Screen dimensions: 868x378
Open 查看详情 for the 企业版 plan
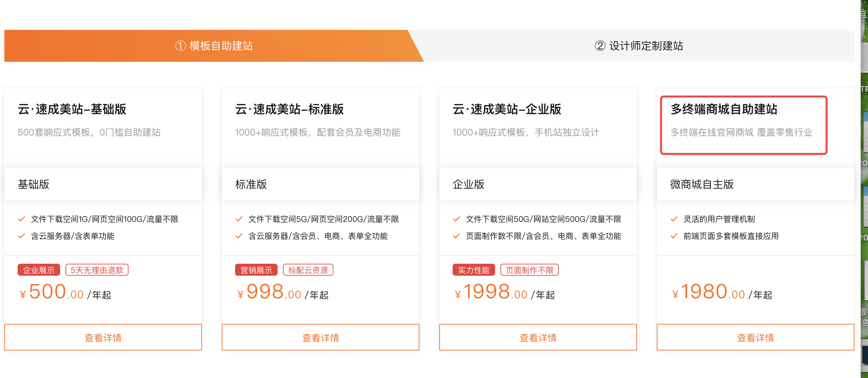(538, 337)
